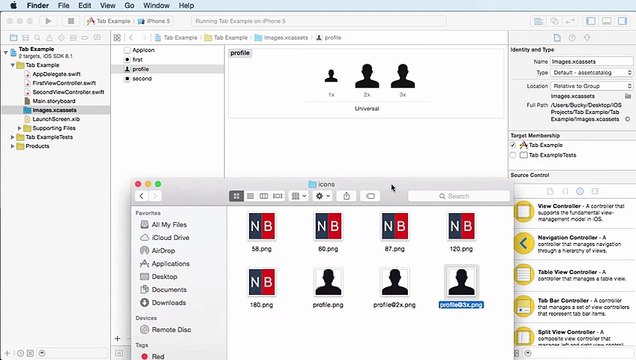636x360 pixels.
Task: Expand the Supporting Files group
Action: point(19,128)
